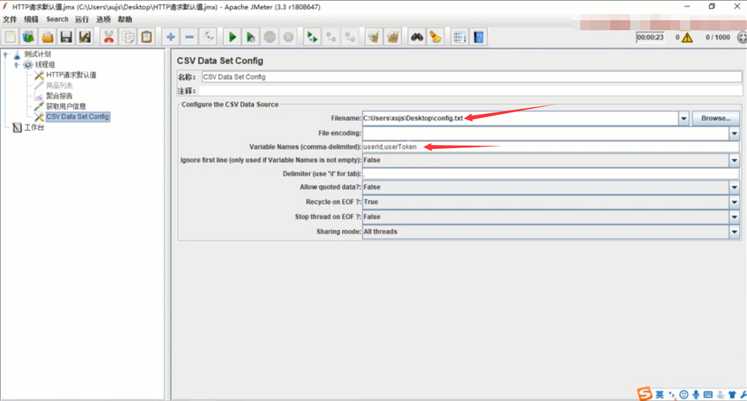The image size is (747, 401).
Task: Open a test plan with folder icon
Action: click(48, 37)
